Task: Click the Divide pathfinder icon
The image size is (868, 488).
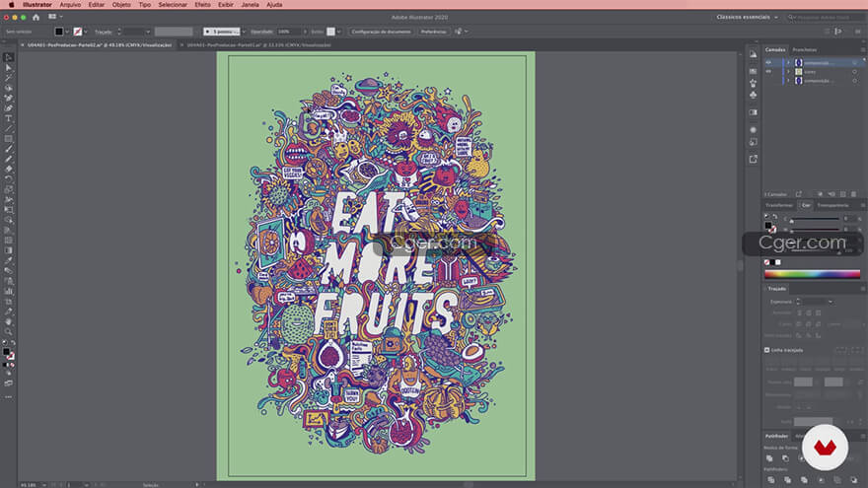Action: point(770,480)
